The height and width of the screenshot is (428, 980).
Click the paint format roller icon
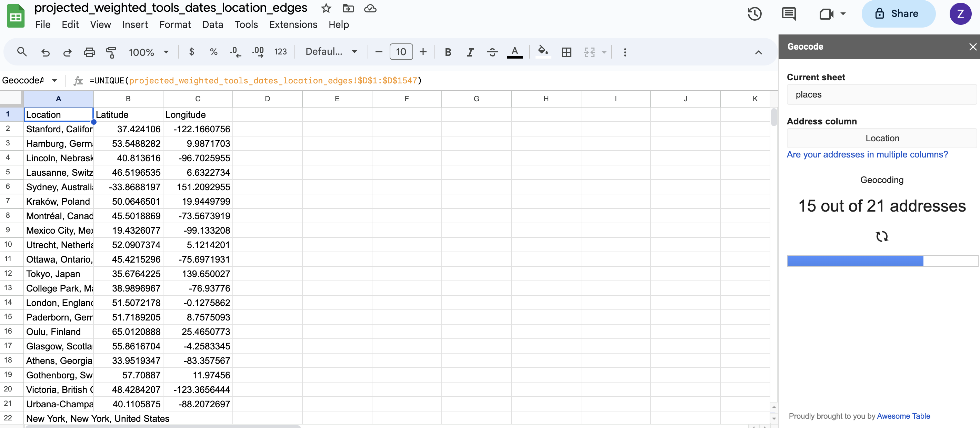coord(111,52)
